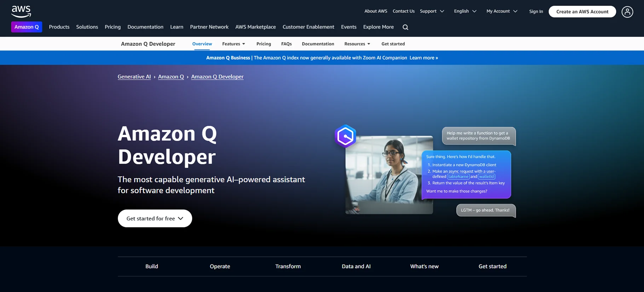
Task: Click Learn more in the blue banner
Action: [x=424, y=58]
